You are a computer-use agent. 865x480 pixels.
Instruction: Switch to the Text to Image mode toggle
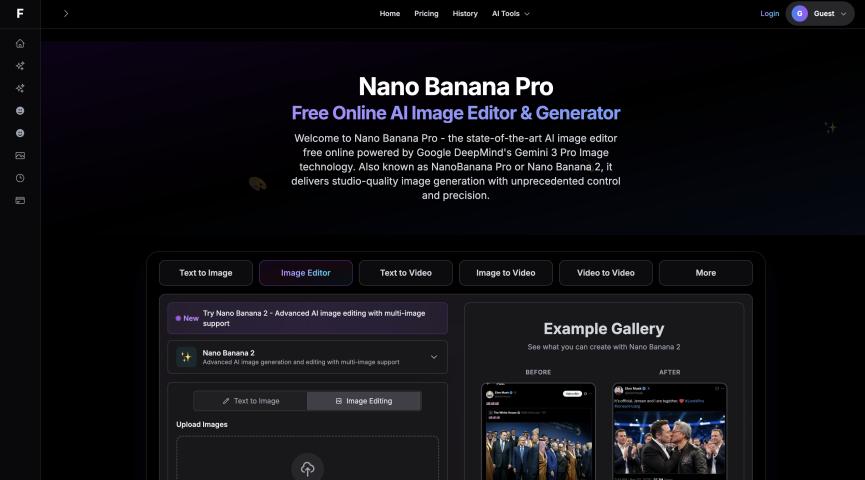250,401
